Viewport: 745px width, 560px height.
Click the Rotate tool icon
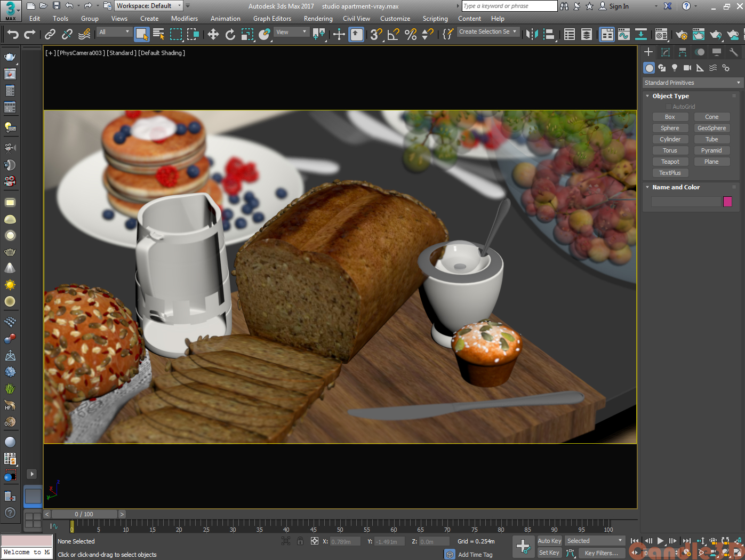[230, 35]
